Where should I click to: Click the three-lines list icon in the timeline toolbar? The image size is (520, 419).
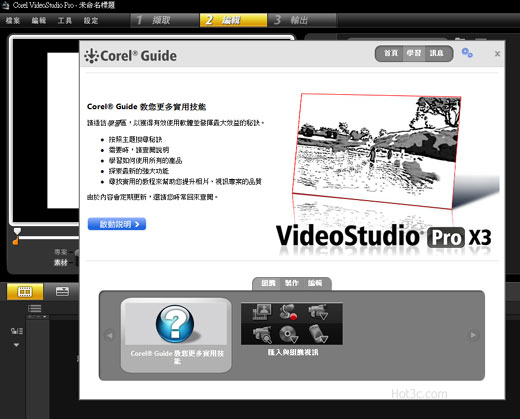[35, 308]
